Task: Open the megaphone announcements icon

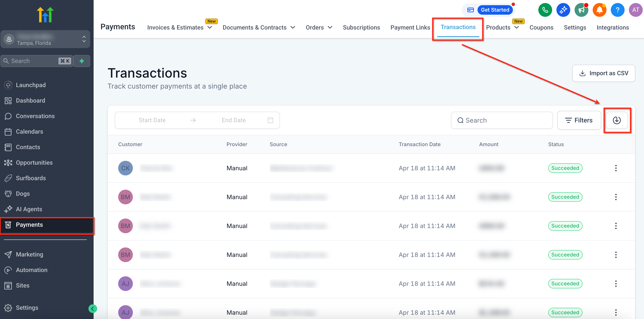Action: coord(581,10)
